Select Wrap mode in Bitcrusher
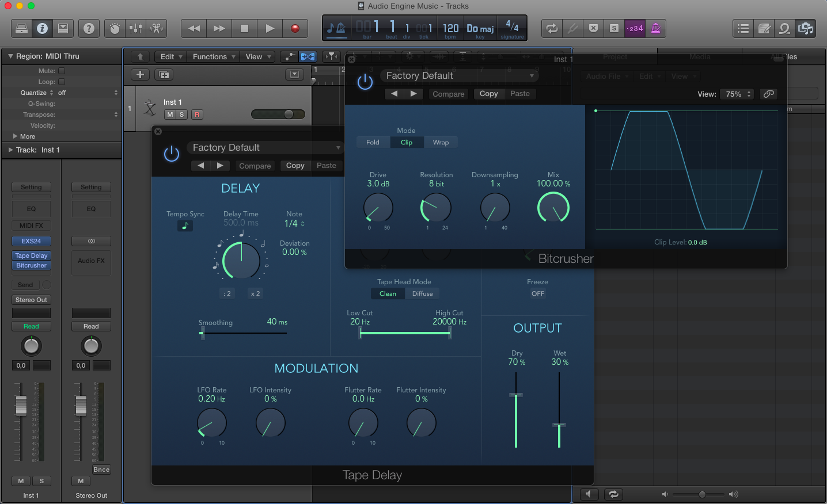 [441, 142]
